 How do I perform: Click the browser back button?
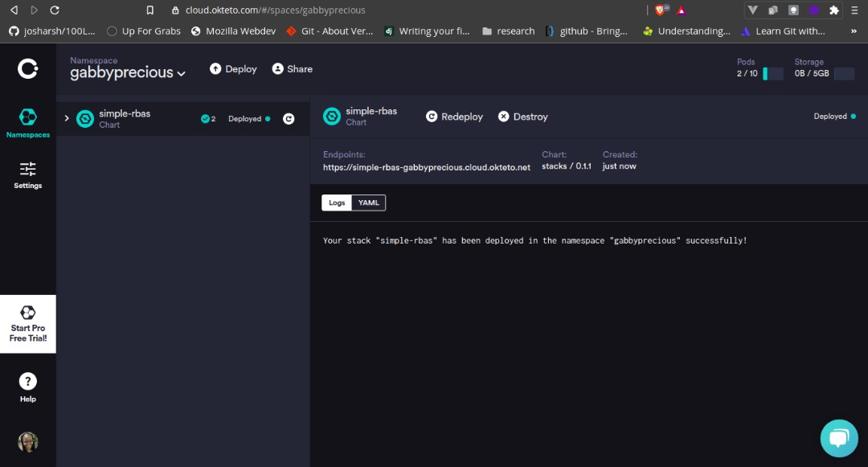[x=14, y=10]
